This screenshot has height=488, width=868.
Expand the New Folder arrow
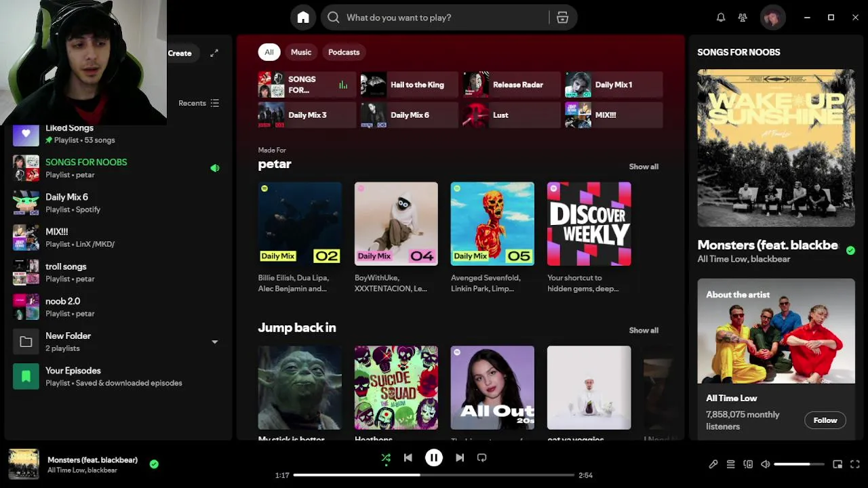point(214,342)
